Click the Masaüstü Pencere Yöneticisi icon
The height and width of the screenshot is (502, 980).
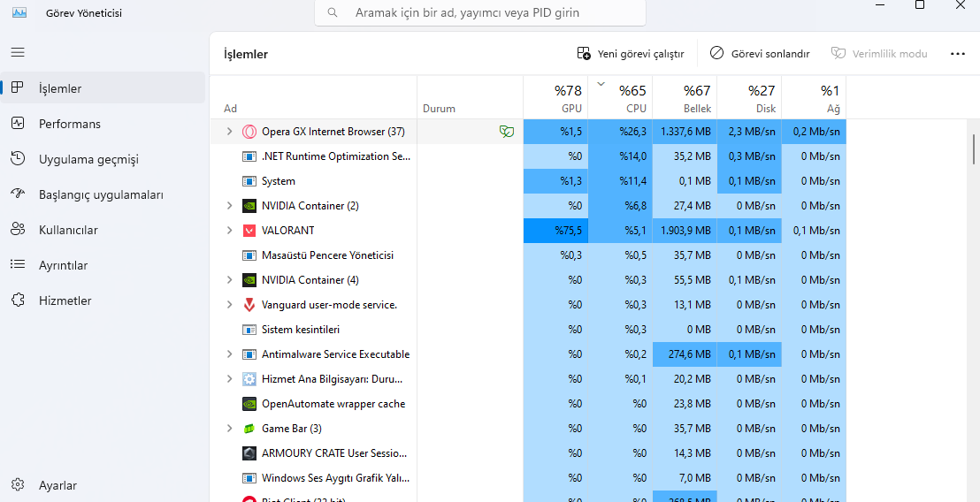tap(249, 255)
